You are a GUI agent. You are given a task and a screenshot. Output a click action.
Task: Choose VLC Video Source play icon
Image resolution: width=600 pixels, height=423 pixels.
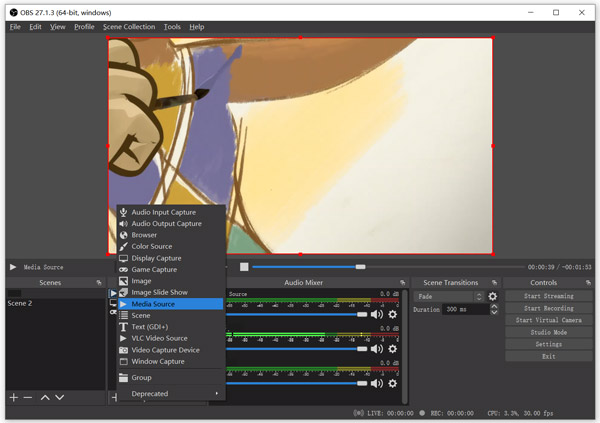pyautogui.click(x=123, y=338)
